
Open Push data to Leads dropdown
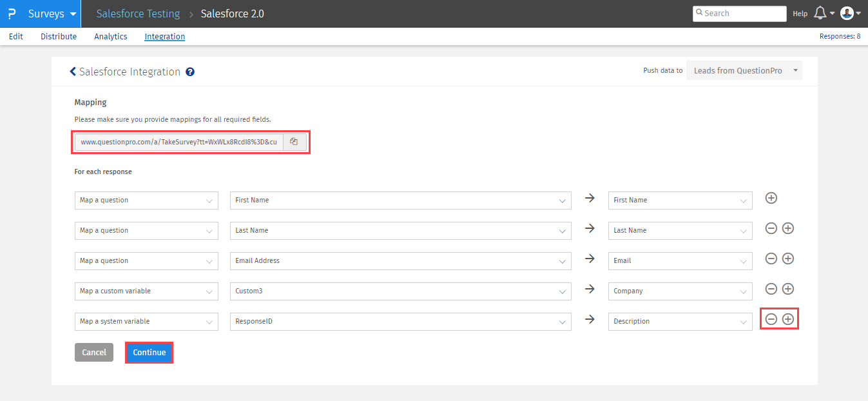744,71
